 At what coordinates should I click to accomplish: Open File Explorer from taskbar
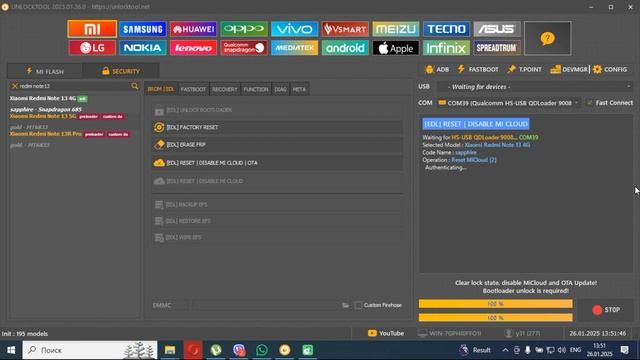click(x=170, y=350)
